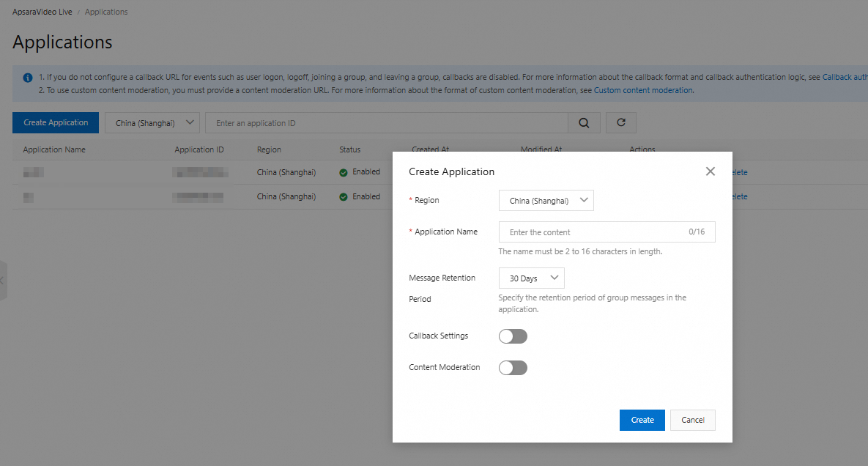This screenshot has height=466, width=868.
Task: Go to ApsaraVideo Live breadcrumb
Action: coord(42,12)
